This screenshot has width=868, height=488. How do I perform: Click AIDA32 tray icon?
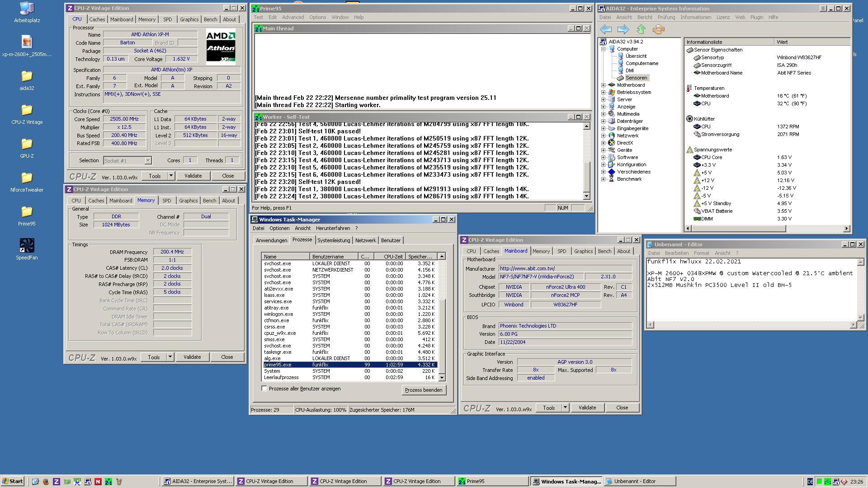pyautogui.click(x=836, y=482)
